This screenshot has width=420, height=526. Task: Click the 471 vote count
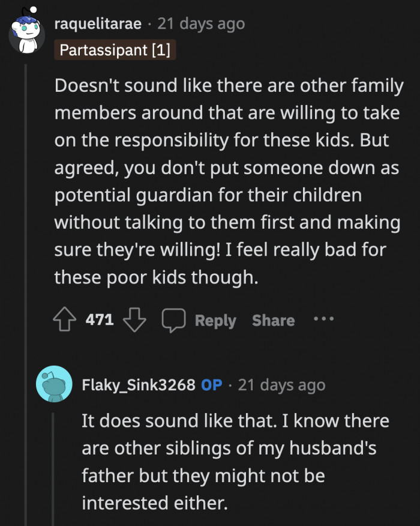99,319
